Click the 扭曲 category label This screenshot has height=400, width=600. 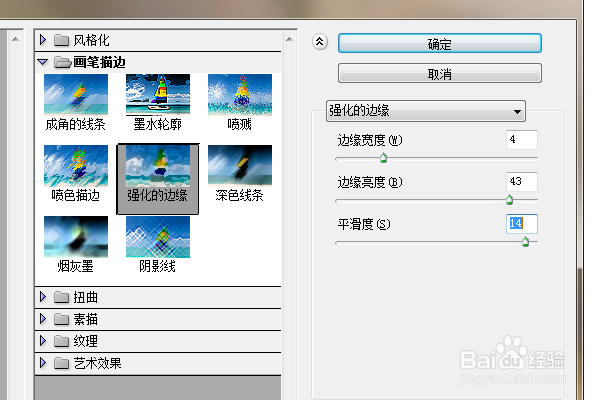pos(86,297)
